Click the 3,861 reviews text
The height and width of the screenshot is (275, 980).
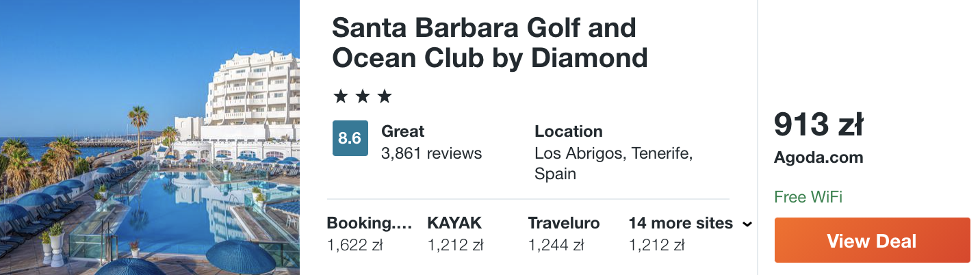[431, 153]
